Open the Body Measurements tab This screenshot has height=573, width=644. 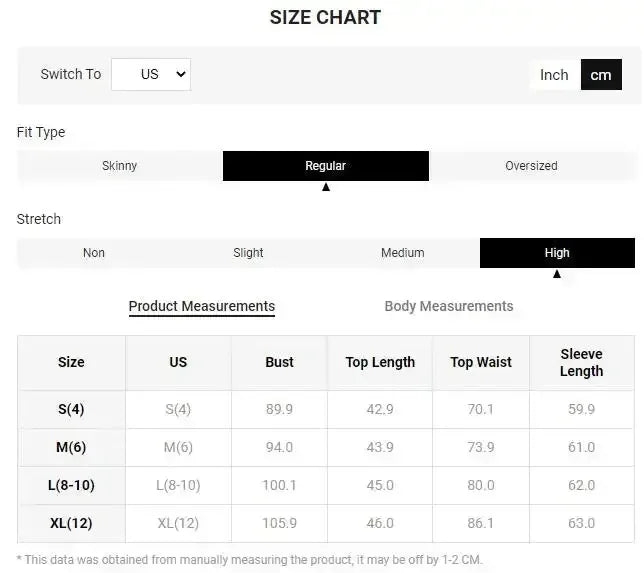click(449, 306)
